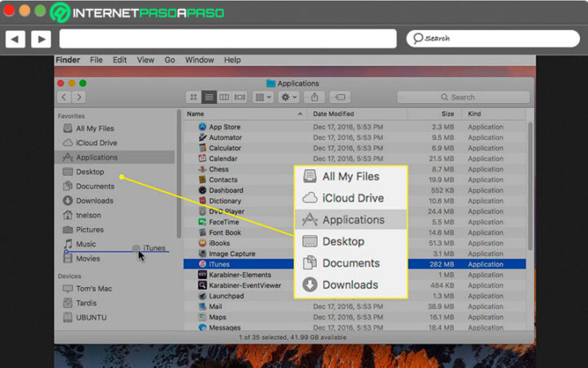Select the Tardis drive under Devices
The image size is (588, 368).
87,303
